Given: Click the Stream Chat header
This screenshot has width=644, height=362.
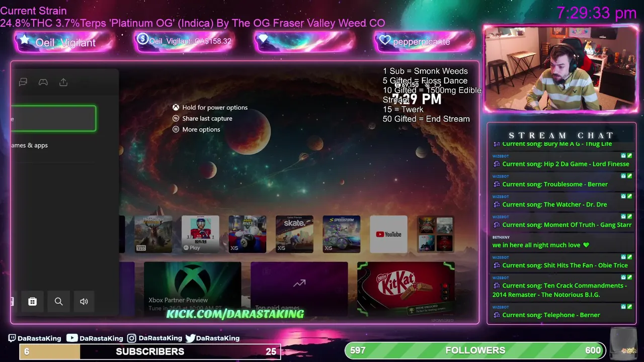Looking at the screenshot, I should [561, 136].
